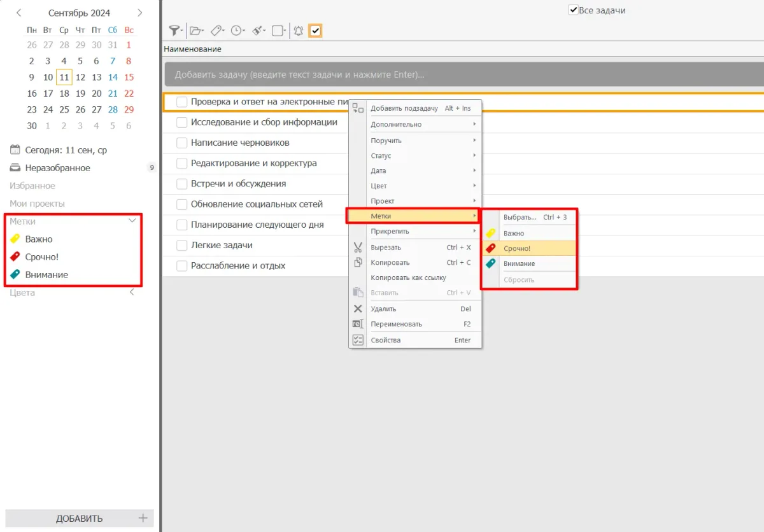Click the scissors icon beside Вырезать
Viewport: 764px width, 532px height.
358,248
